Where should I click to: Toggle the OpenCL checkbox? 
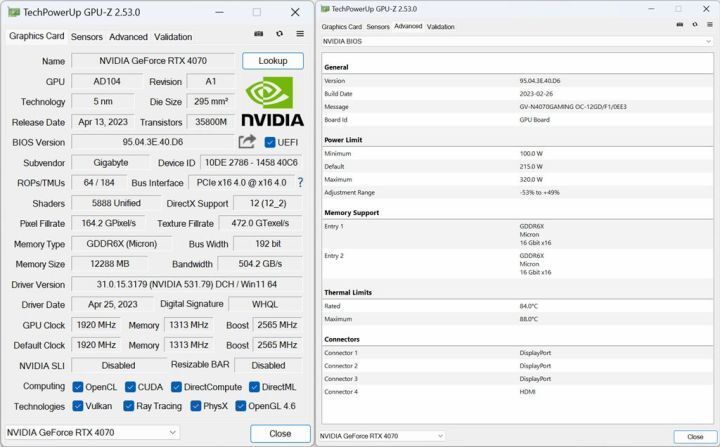[78, 387]
